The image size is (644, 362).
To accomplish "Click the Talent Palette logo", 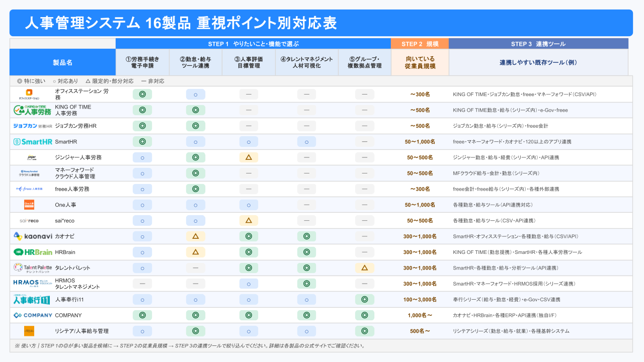I will [x=32, y=268].
